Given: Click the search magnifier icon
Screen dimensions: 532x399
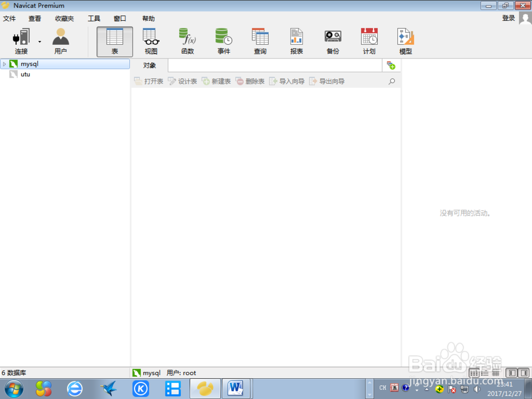Looking at the screenshot, I should 392,81.
